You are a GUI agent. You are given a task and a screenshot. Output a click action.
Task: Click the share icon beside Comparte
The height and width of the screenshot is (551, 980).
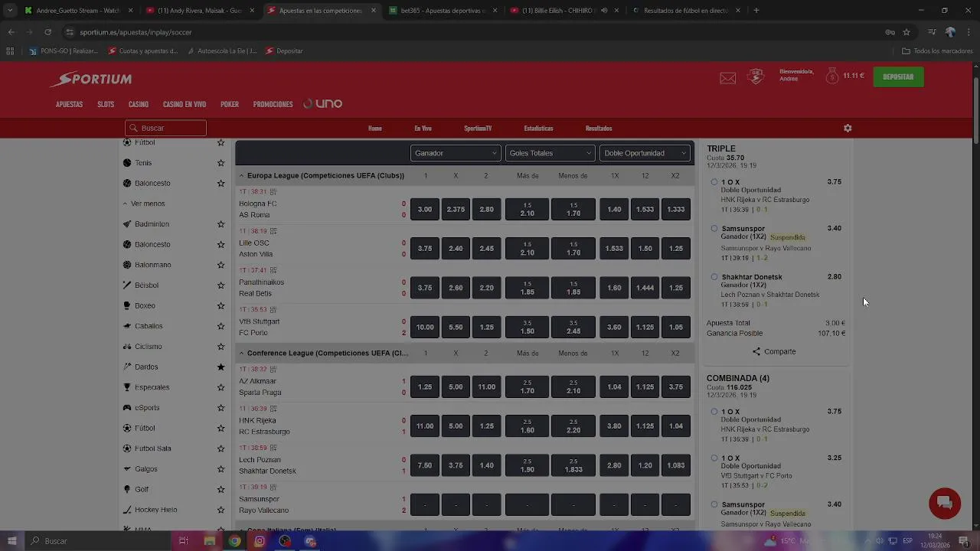coord(756,352)
